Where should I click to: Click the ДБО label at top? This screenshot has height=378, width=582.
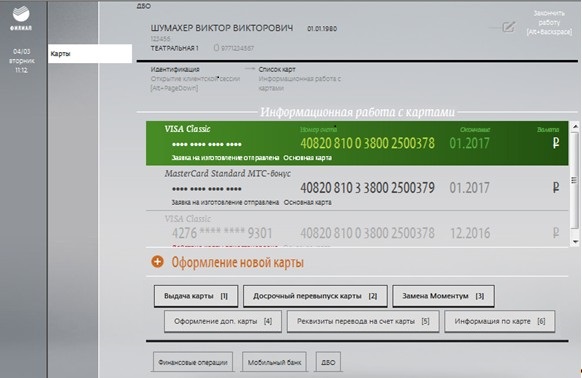[143, 6]
